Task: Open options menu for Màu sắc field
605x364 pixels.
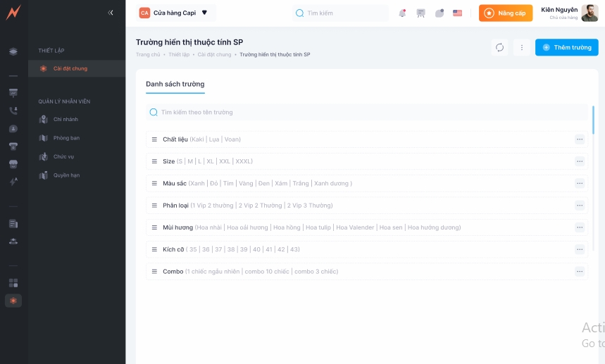Action: pyautogui.click(x=580, y=183)
